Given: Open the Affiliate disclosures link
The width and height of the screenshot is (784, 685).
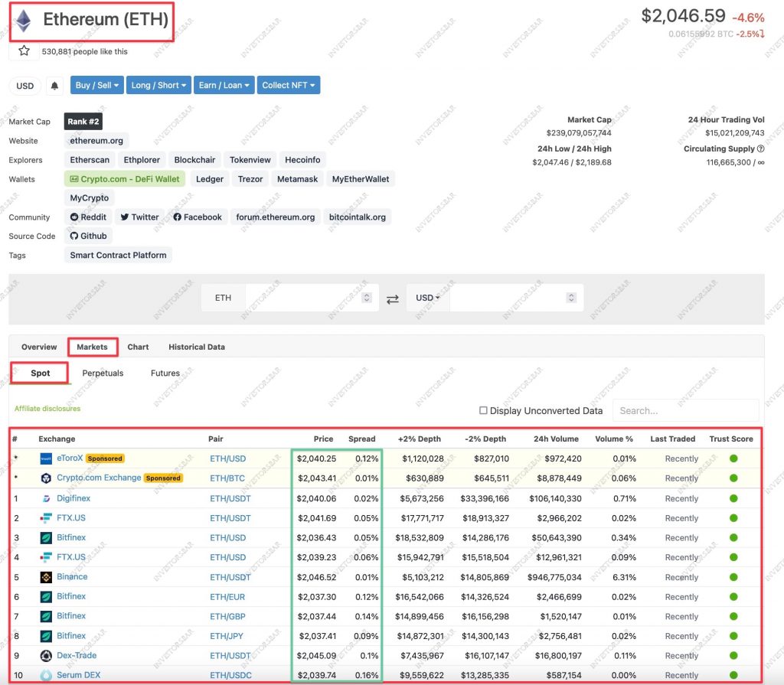Looking at the screenshot, I should 47,409.
